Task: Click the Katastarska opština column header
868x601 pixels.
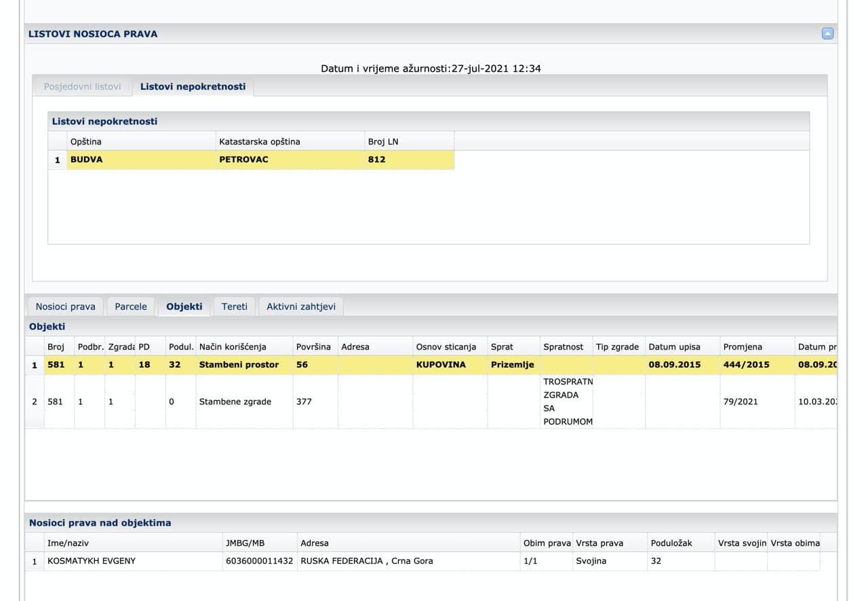Action: (x=259, y=142)
